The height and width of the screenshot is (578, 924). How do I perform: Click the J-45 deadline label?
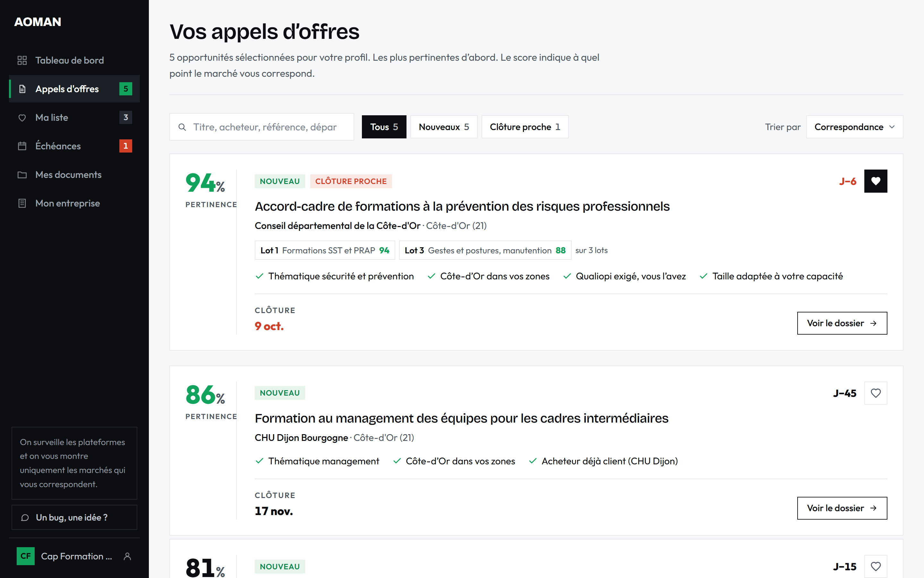(844, 393)
